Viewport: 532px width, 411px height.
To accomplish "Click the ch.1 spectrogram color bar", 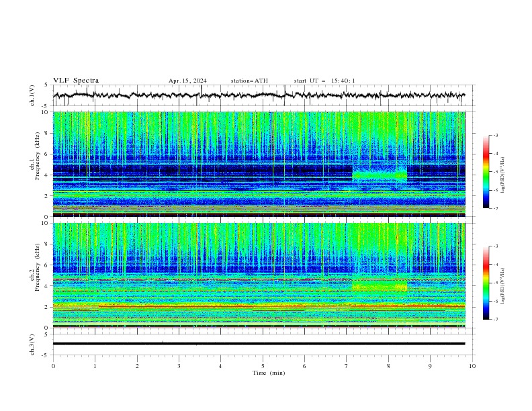I will (486, 172).
